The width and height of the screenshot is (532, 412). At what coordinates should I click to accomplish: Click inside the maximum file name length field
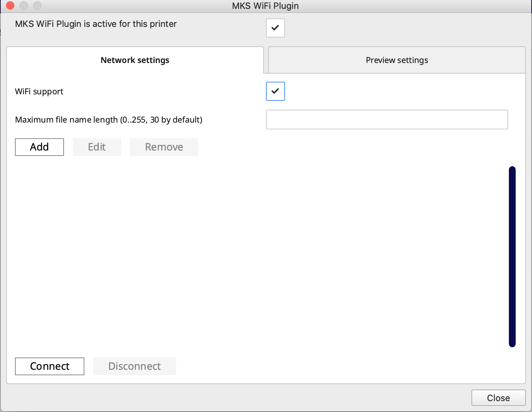pos(387,120)
